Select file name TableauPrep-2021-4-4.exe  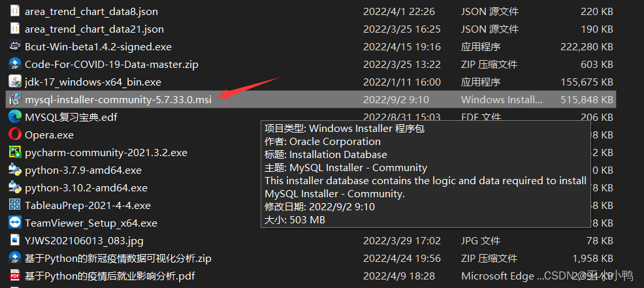[x=88, y=206]
